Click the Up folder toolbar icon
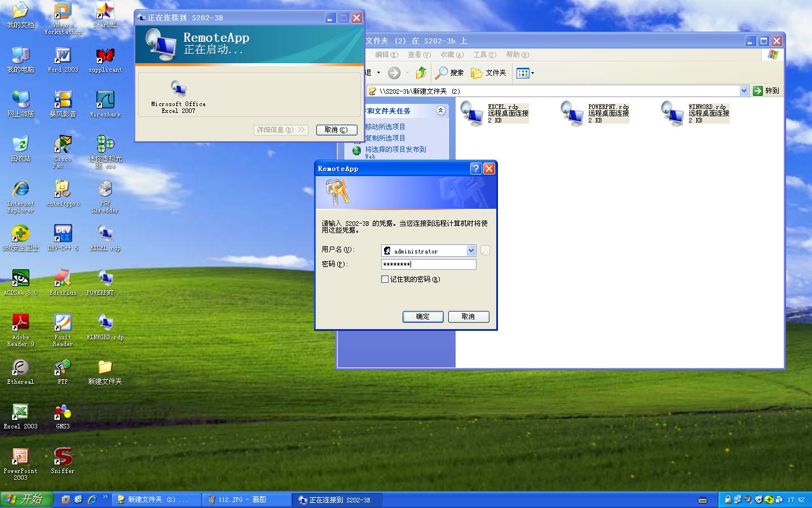812x508 pixels. (421, 72)
